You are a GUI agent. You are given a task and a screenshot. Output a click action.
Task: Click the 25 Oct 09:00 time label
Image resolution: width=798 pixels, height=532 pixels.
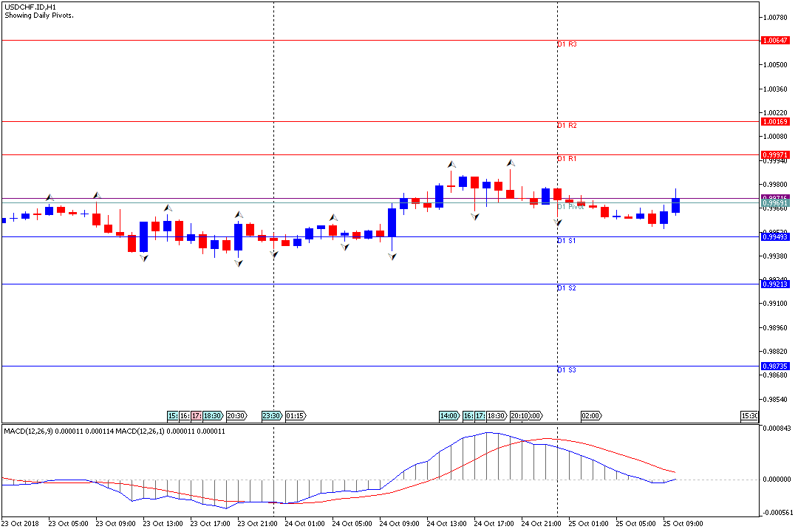click(x=683, y=524)
